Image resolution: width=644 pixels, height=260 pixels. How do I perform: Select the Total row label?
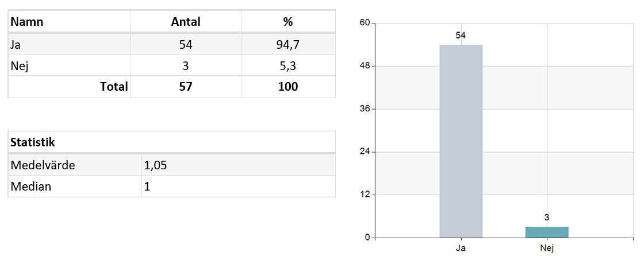[114, 87]
